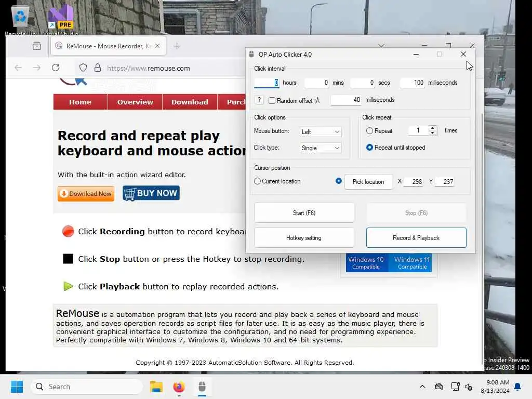Click the random offset field showing 40

click(346, 100)
